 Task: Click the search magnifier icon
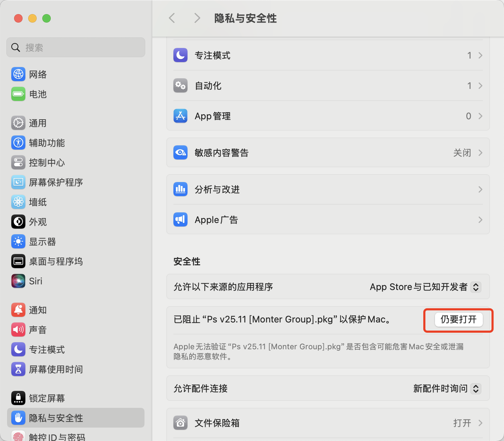pyautogui.click(x=16, y=47)
